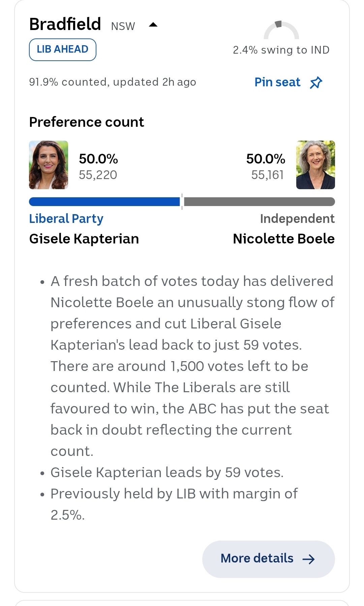Click the 2.4% swing to IND text
The image size is (364, 606).
point(281,50)
